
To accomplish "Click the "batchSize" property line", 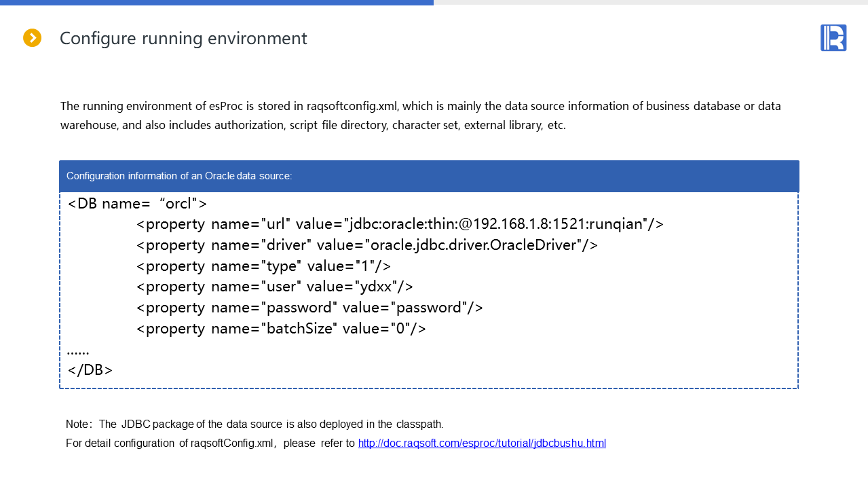I will 281,329.
